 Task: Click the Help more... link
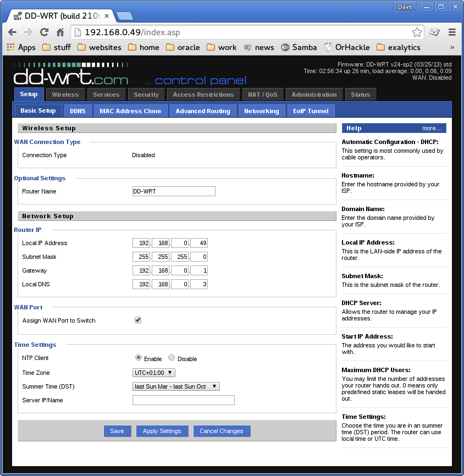click(431, 128)
